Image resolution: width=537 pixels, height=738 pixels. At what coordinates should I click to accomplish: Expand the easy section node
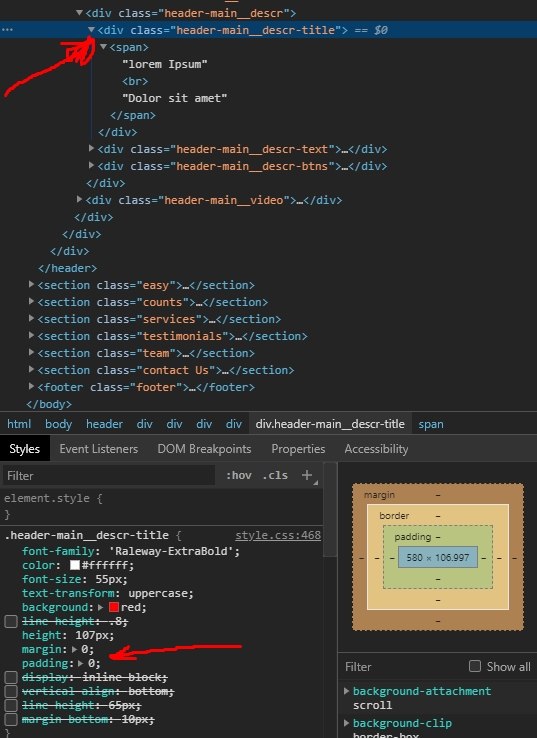[x=31, y=284]
